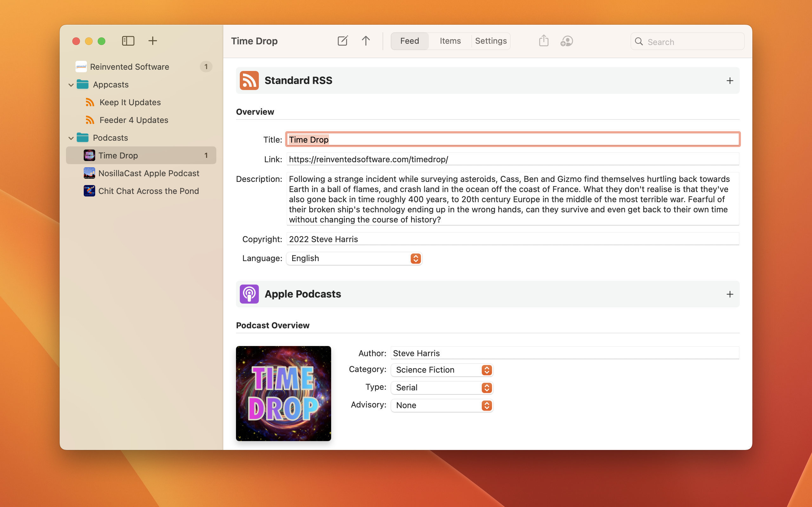The image size is (812, 507).
Task: Switch to the Settings tab
Action: [491, 41]
